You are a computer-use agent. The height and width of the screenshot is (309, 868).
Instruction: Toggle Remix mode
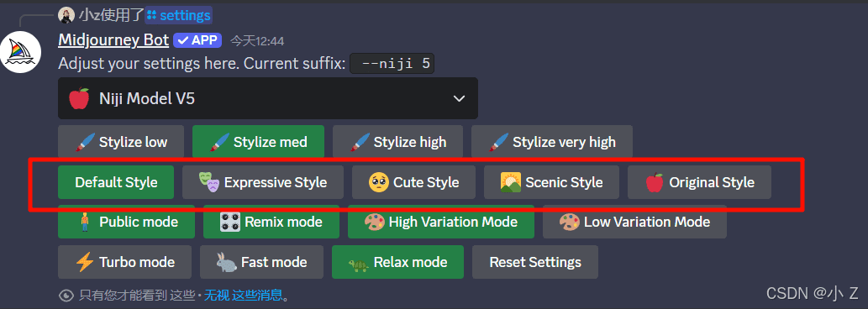pos(271,223)
